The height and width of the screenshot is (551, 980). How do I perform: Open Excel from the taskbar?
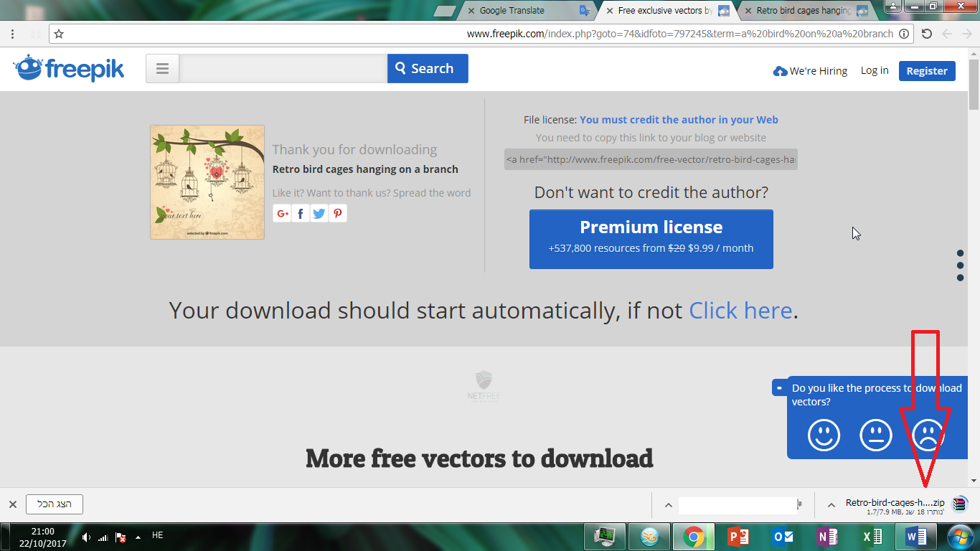[x=872, y=537]
